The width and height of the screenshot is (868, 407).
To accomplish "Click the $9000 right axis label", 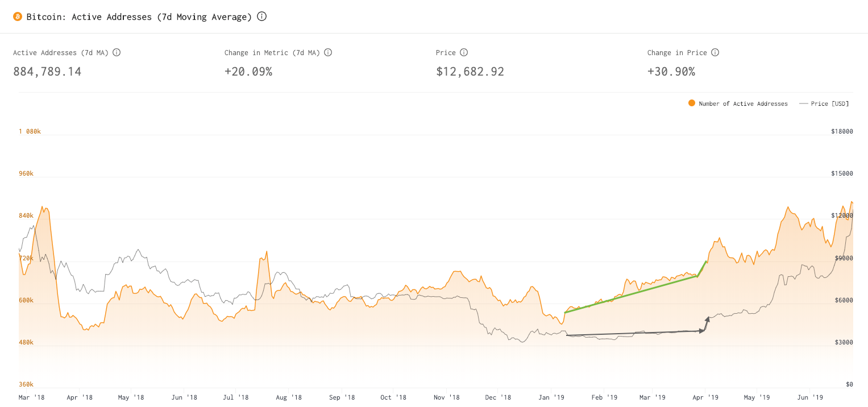I will pos(844,258).
